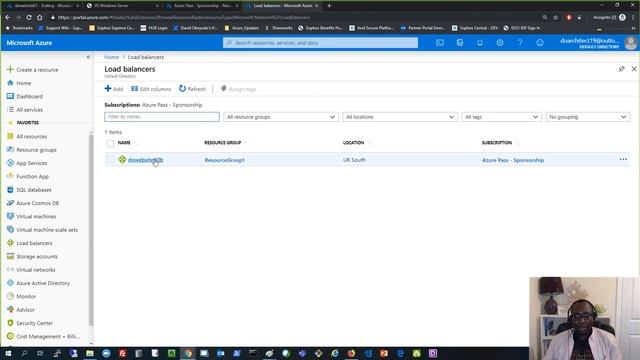
Task: Open Load balancers in sidebar
Action: 30,243
